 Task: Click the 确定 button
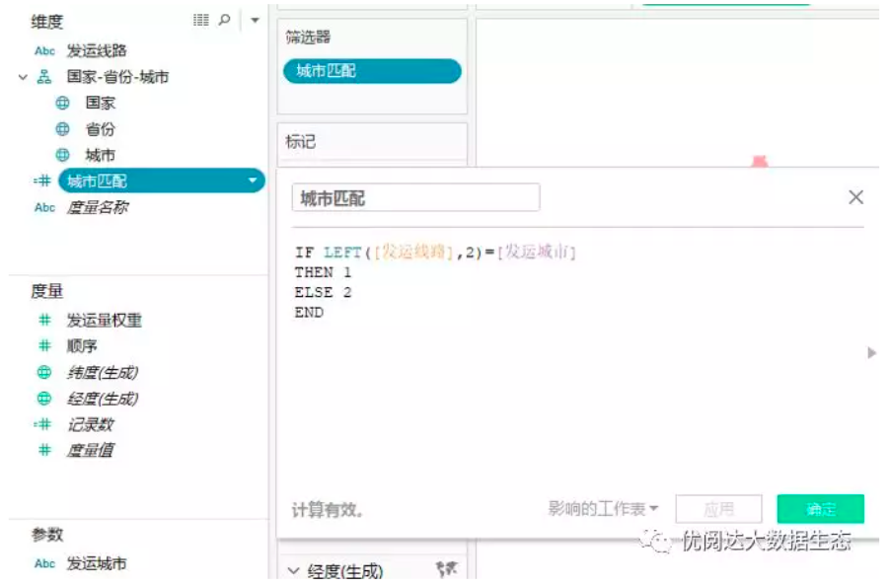pos(820,509)
